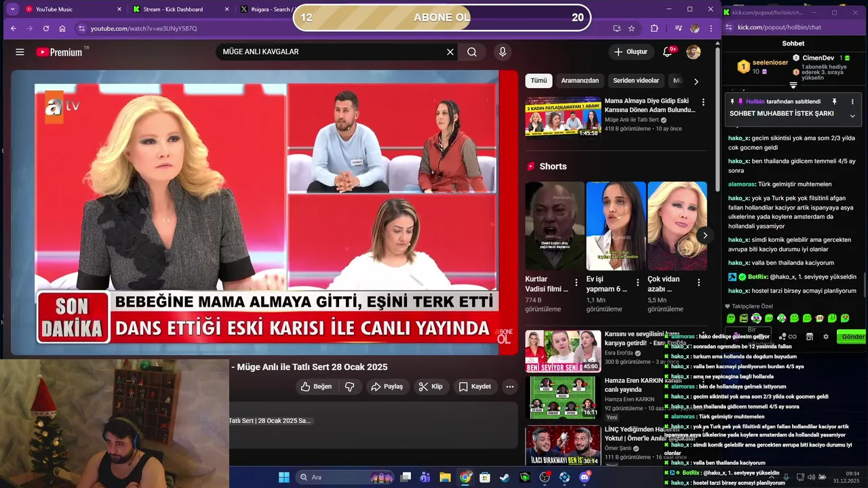
Task: Open the tab search dropdown in Chrome
Action: click(x=12, y=9)
